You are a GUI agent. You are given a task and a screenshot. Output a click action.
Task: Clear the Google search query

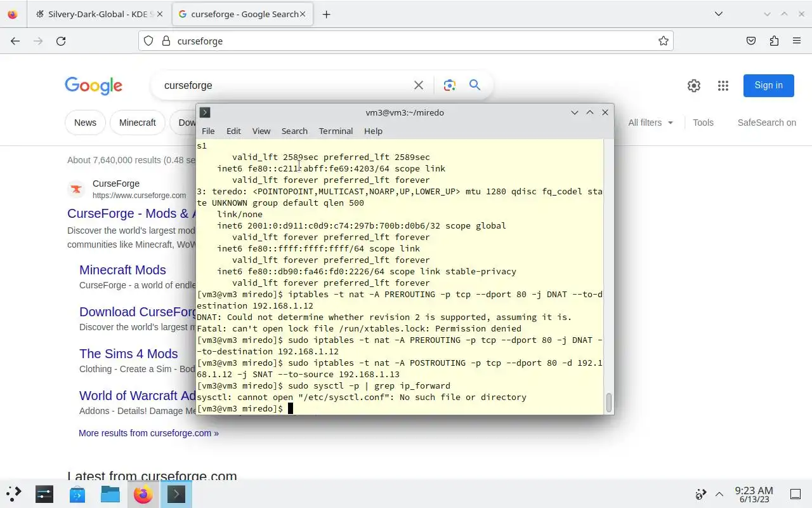click(419, 85)
